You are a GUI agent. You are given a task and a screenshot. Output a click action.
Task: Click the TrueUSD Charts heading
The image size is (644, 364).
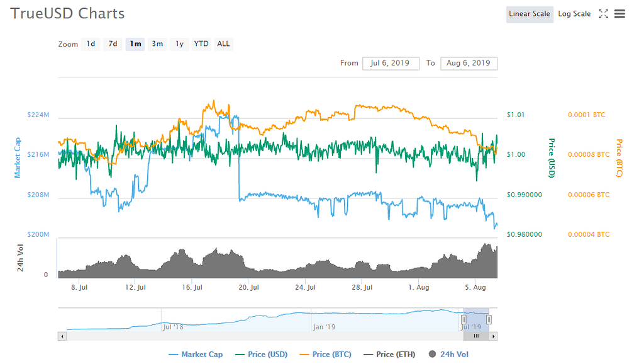point(67,14)
